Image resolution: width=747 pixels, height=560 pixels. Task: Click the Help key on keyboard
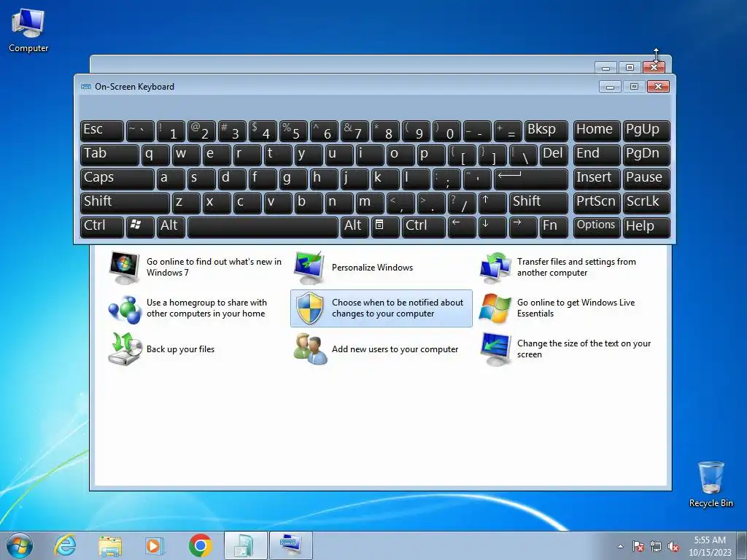[x=646, y=226]
